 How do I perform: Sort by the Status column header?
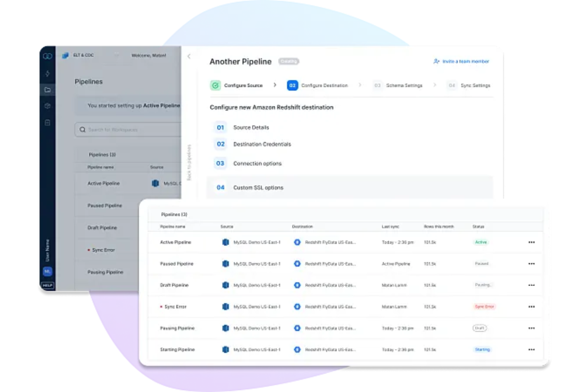click(x=478, y=227)
